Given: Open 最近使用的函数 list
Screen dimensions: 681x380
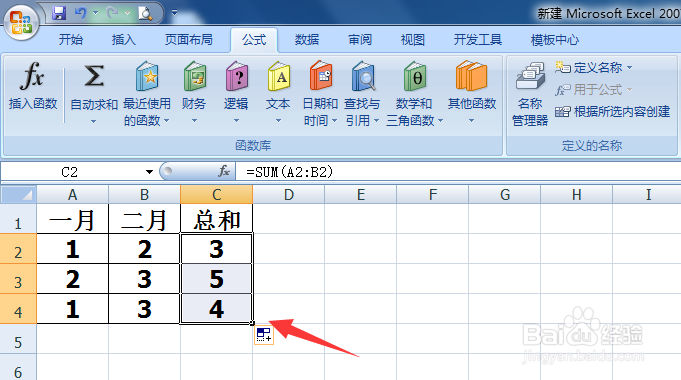Looking at the screenshot, I should coord(147,93).
